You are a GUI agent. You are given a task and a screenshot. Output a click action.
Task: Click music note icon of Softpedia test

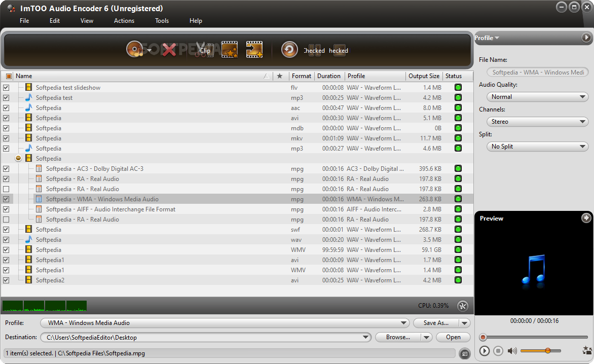pyautogui.click(x=28, y=97)
